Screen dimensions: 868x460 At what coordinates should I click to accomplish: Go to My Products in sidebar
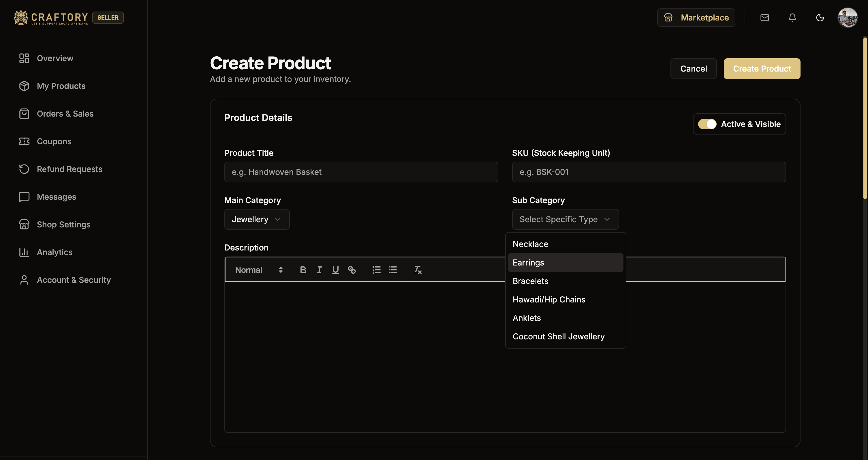pyautogui.click(x=61, y=86)
